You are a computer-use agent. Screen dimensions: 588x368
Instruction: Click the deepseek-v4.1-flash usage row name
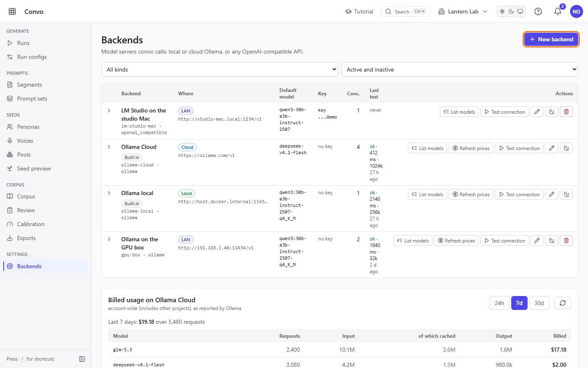(x=138, y=365)
